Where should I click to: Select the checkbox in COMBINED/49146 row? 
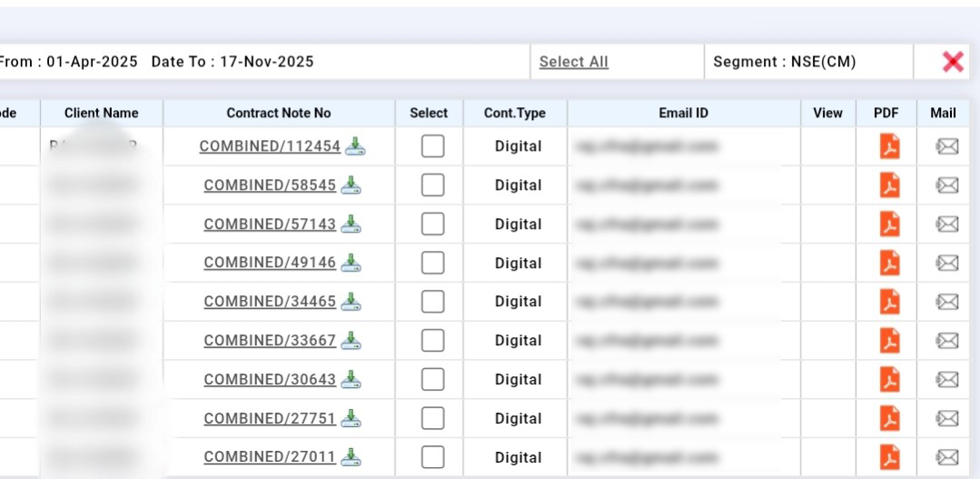tap(432, 263)
